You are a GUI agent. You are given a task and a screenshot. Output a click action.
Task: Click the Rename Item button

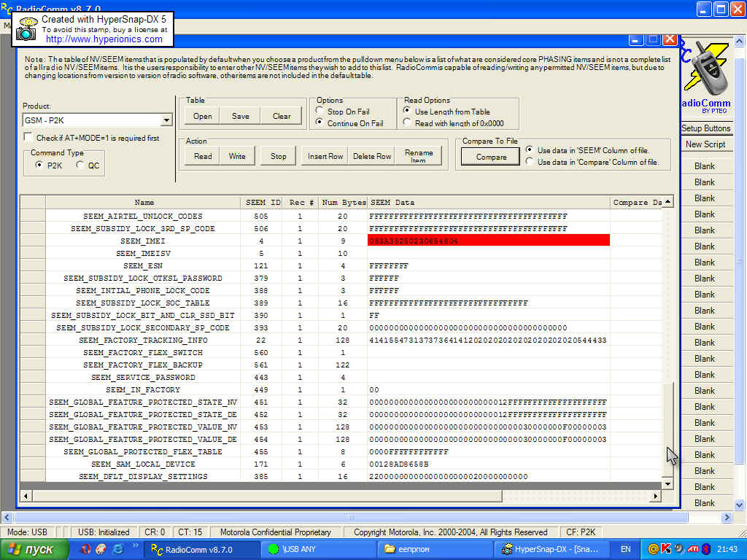pyautogui.click(x=419, y=156)
